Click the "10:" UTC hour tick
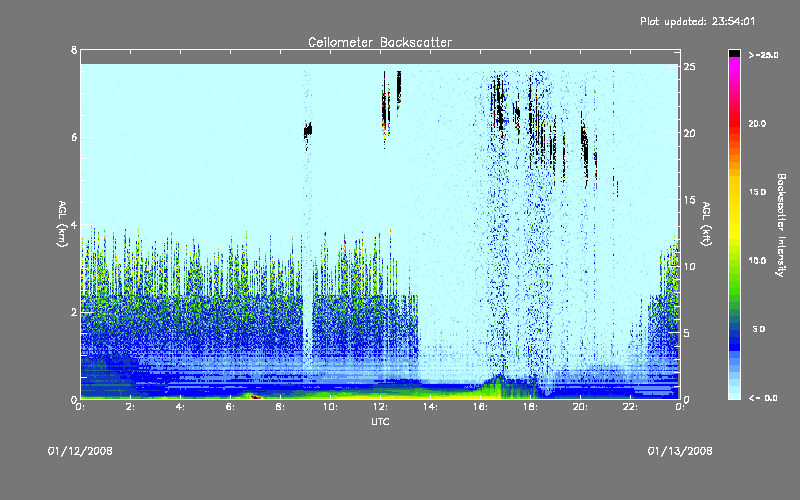Viewport: 800px width, 500px height. point(330,407)
